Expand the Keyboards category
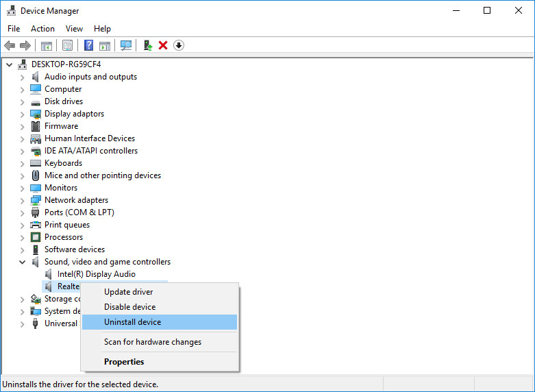 coord(22,164)
